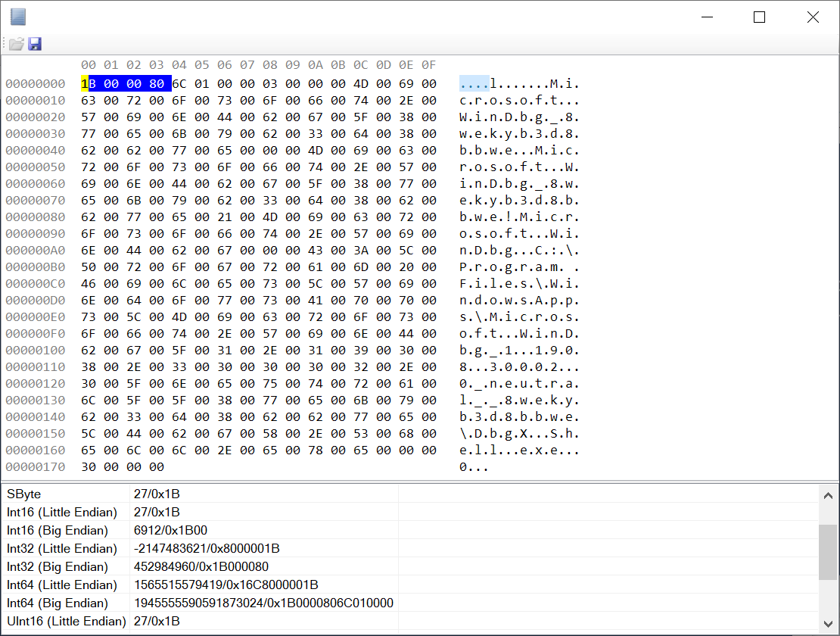Click the Save floppy disk icon
This screenshot has height=636, width=840.
[x=35, y=44]
